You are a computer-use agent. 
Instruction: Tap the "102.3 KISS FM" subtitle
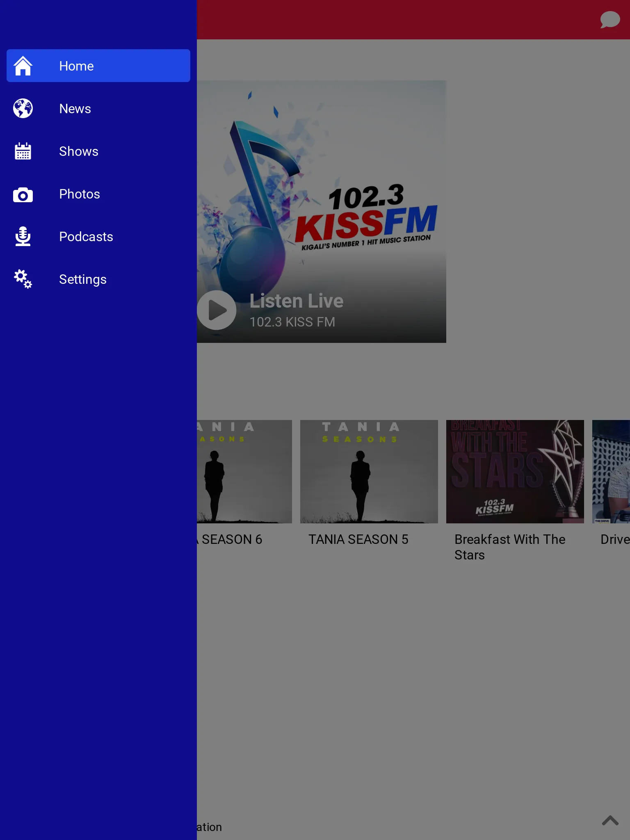292,322
